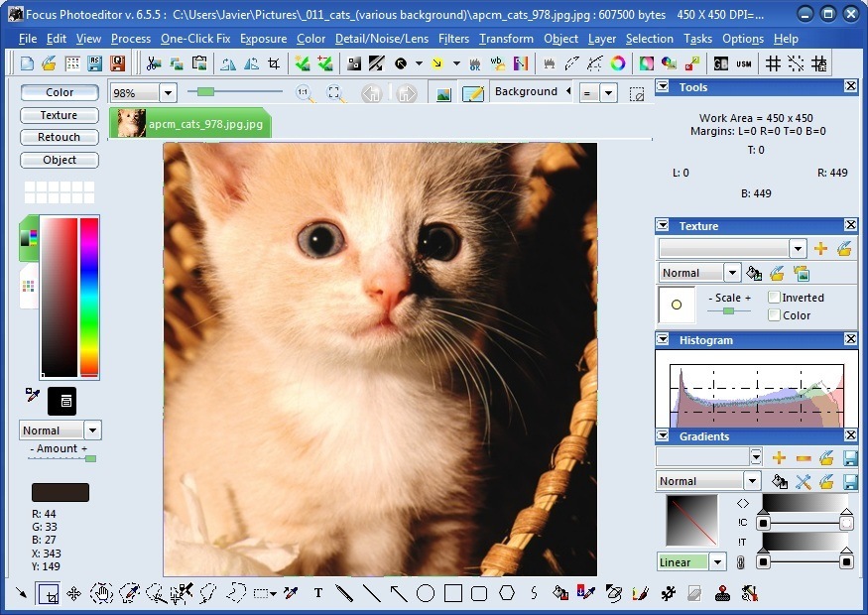This screenshot has width=868, height=615.
Task: Click the hexagon polygon shape tool
Action: pyautogui.click(x=507, y=593)
